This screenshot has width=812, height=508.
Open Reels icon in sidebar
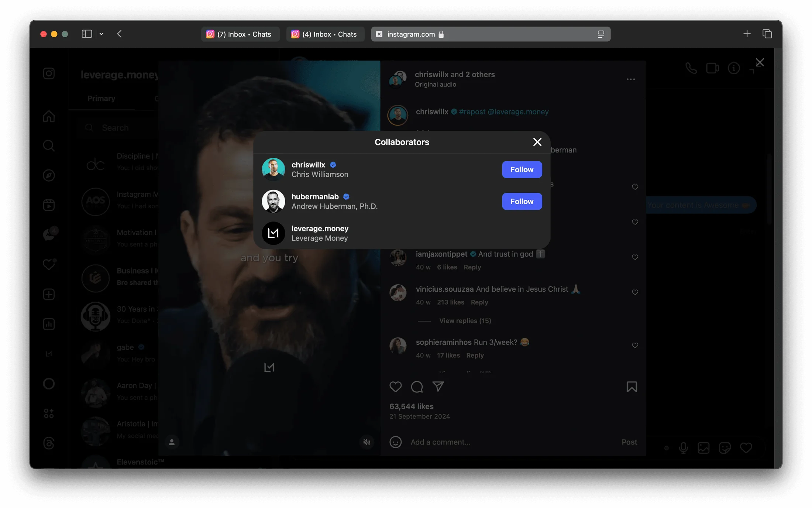tap(49, 205)
